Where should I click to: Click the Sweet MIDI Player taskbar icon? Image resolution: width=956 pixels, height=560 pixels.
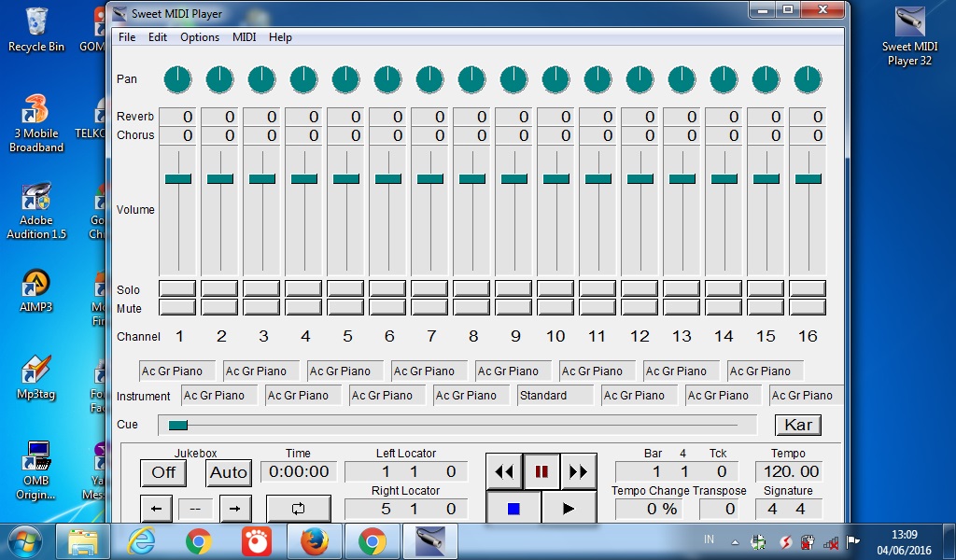pyautogui.click(x=429, y=541)
